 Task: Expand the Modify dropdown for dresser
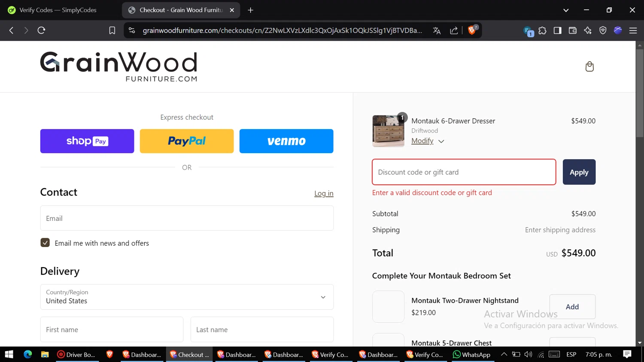point(428,141)
